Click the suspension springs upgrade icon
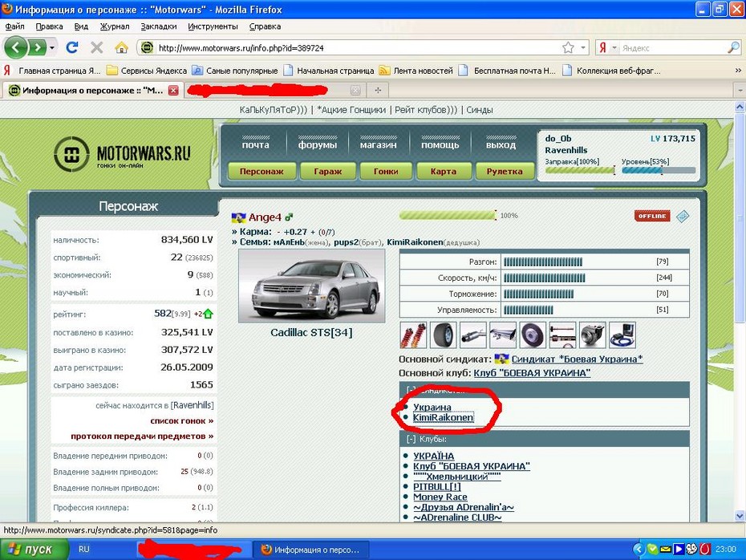746x560 pixels. 412,335
